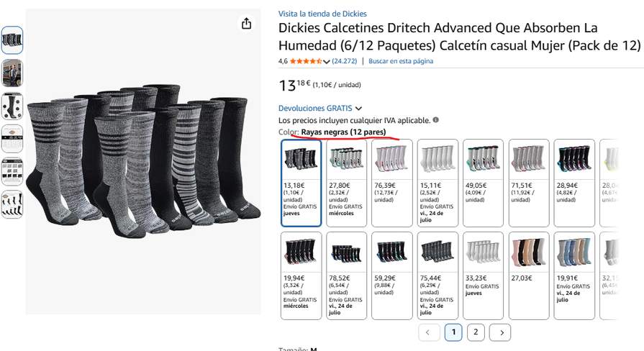644x351 pixels.
Task: Visit la tienda de Dickies link
Action: click(x=322, y=14)
